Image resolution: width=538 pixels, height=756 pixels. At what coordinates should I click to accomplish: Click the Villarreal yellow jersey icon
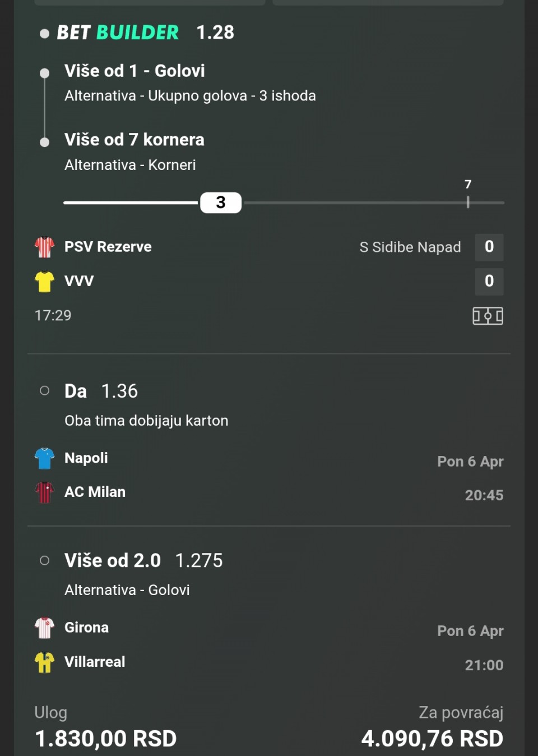pyautogui.click(x=44, y=662)
